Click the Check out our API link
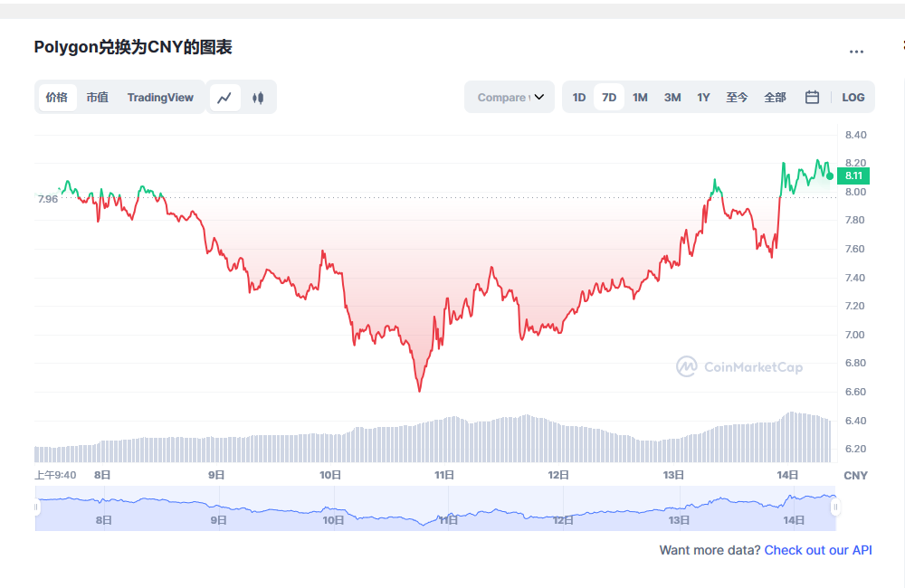The image size is (905, 588). [817, 550]
